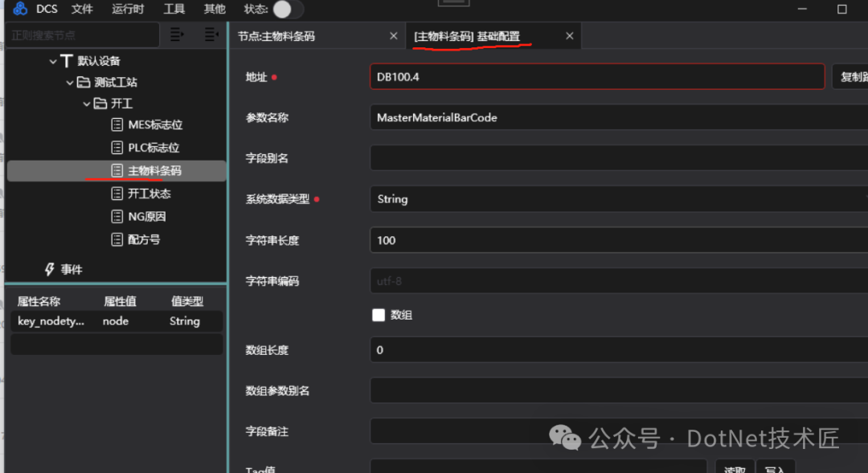The width and height of the screenshot is (868, 473).
Task: Click the expand-all nodes icon above the tree
Action: click(x=175, y=35)
